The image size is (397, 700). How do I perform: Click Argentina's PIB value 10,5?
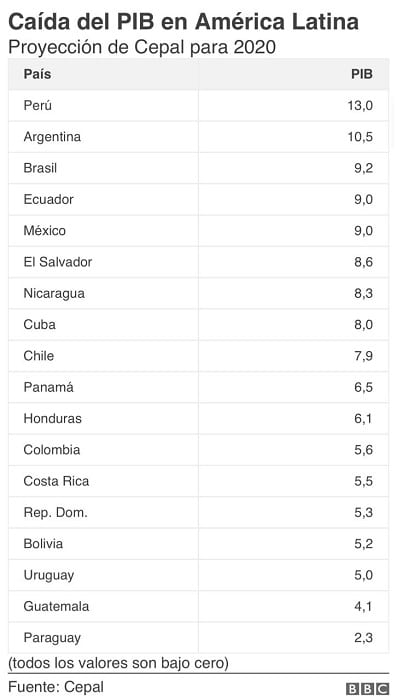click(360, 137)
